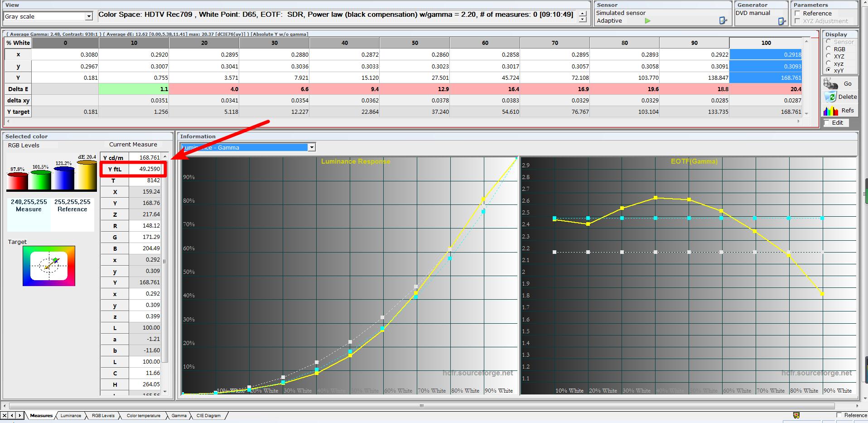Click the Refs button label
The height and width of the screenshot is (423, 868).
[848, 111]
